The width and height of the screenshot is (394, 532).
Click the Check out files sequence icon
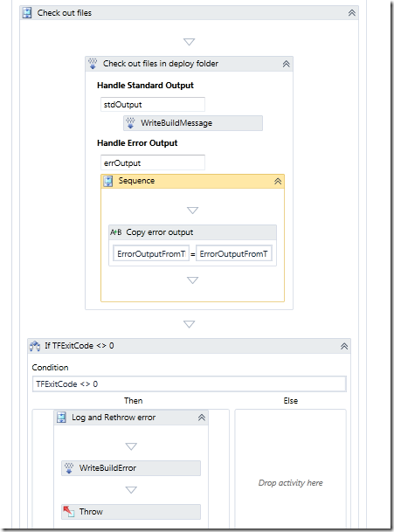pyautogui.click(x=27, y=13)
